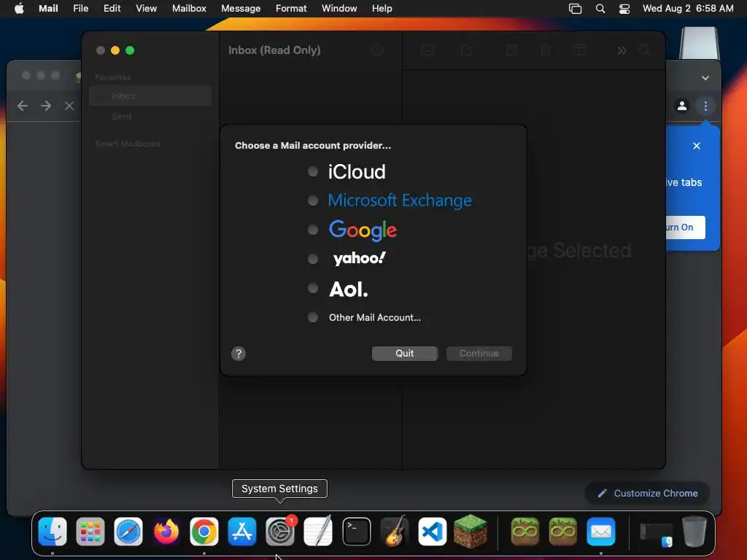Click Turn On in Chrome popup

tap(684, 227)
